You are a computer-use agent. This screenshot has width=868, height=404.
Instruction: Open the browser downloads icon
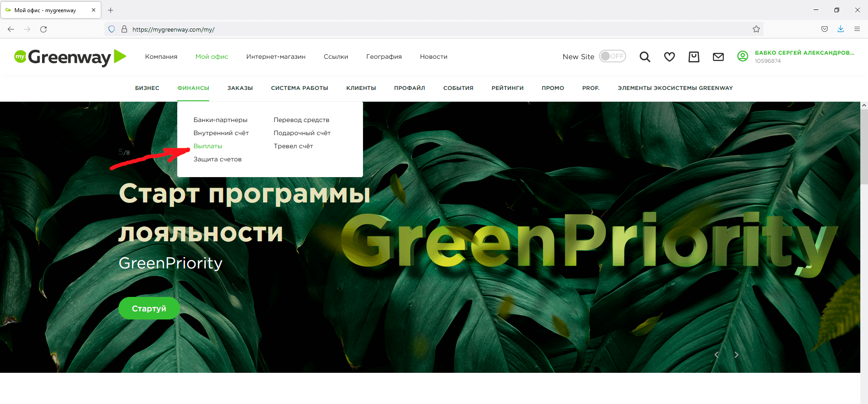click(x=840, y=29)
